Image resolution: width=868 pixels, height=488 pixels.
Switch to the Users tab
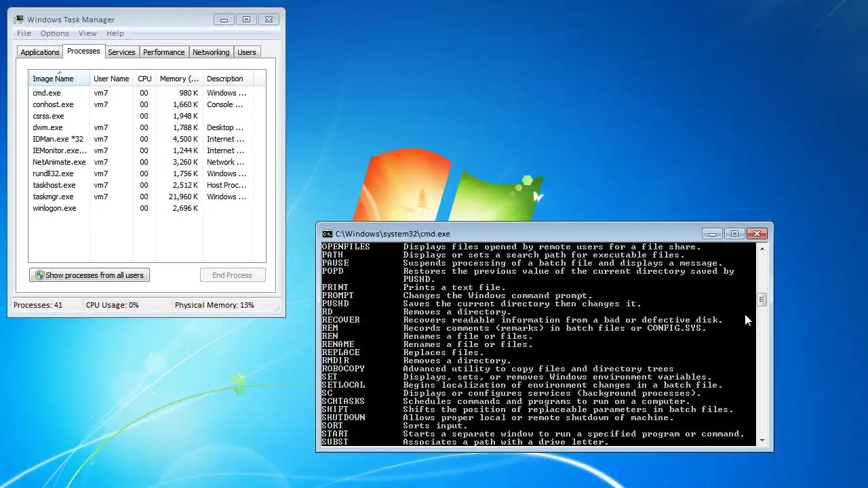click(247, 52)
